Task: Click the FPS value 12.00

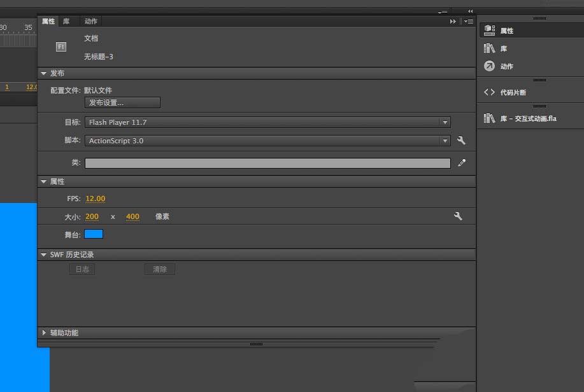Action: (x=96, y=199)
